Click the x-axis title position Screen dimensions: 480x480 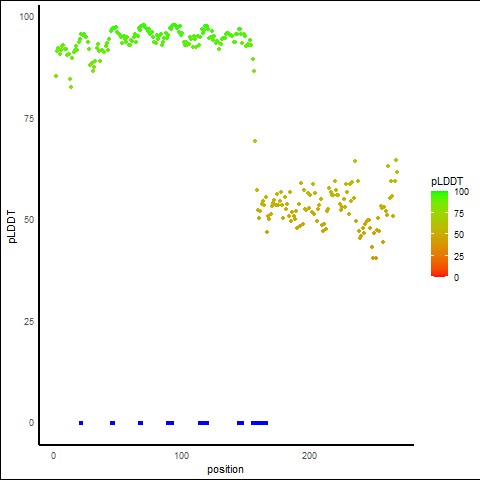click(x=225, y=469)
